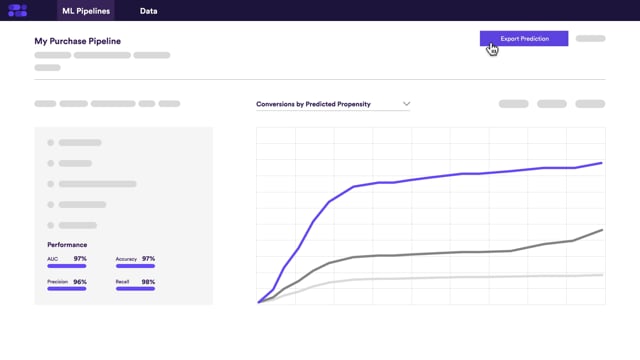640x360 pixels.
Task: Click the Recall 98% progress bar
Action: click(x=135, y=289)
